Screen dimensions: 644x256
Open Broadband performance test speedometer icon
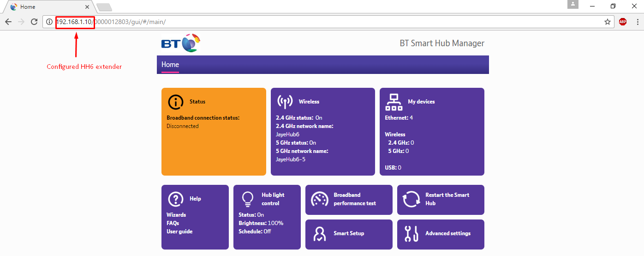tap(320, 199)
